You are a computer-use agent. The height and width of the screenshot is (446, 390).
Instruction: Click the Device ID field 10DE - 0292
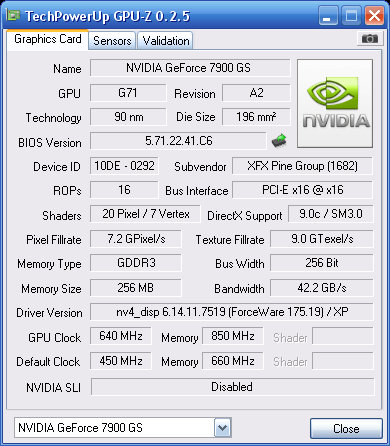point(124,166)
